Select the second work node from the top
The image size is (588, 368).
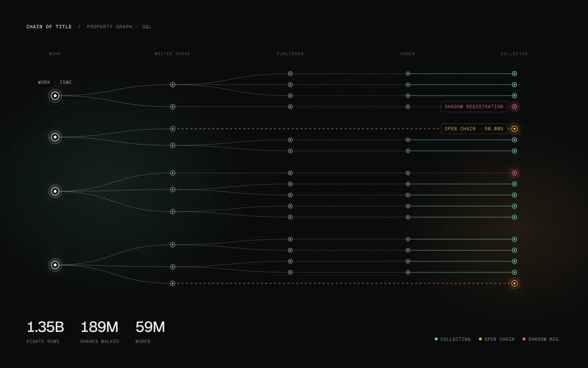coord(55,137)
